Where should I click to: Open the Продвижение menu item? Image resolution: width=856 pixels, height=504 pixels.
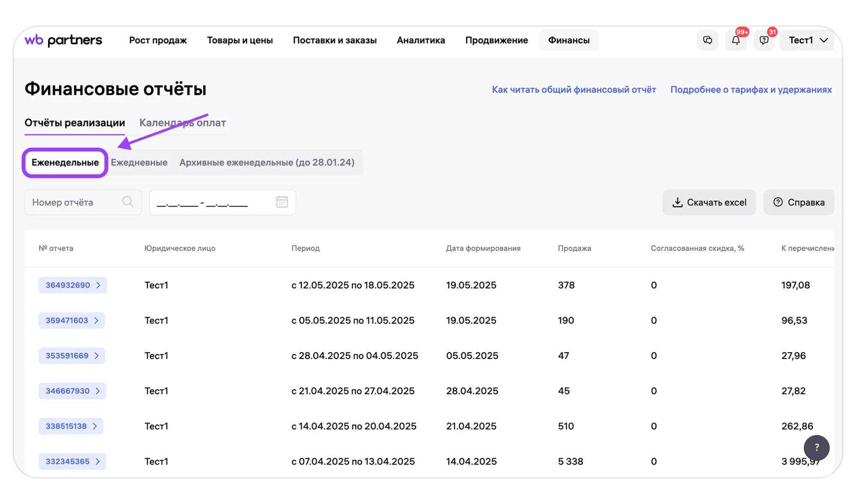pyautogui.click(x=496, y=40)
